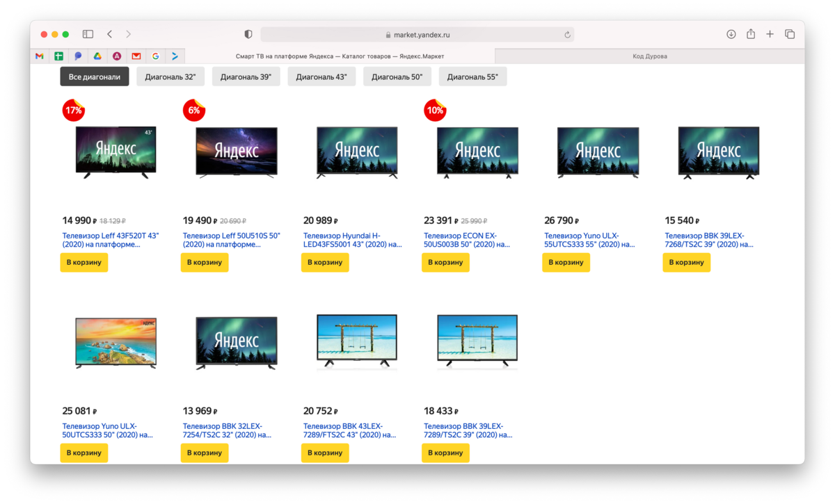Click Yuno ULX-50UTCS333 TV image
835x504 pixels.
[x=116, y=342]
